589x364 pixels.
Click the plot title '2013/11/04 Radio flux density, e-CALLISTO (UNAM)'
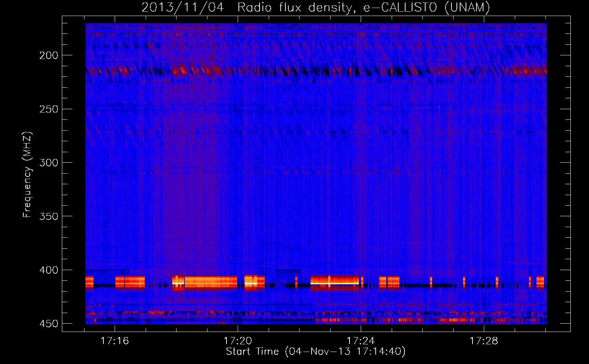pyautogui.click(x=316, y=8)
